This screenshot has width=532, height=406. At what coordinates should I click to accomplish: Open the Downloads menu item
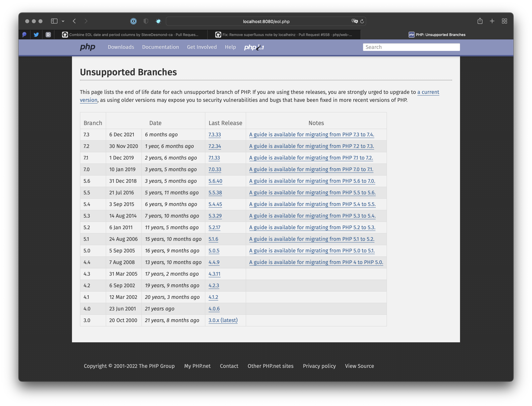click(x=121, y=47)
